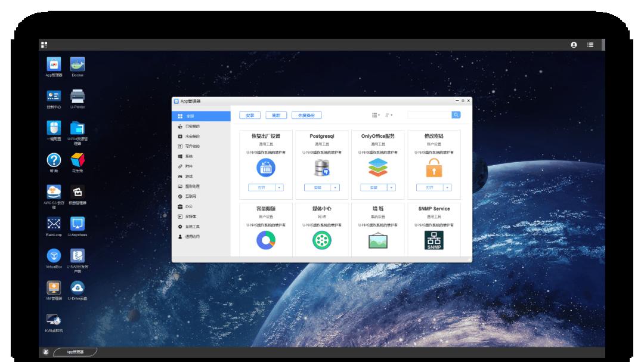
Task: Click the App Manager taskbar button
Action: 75,352
